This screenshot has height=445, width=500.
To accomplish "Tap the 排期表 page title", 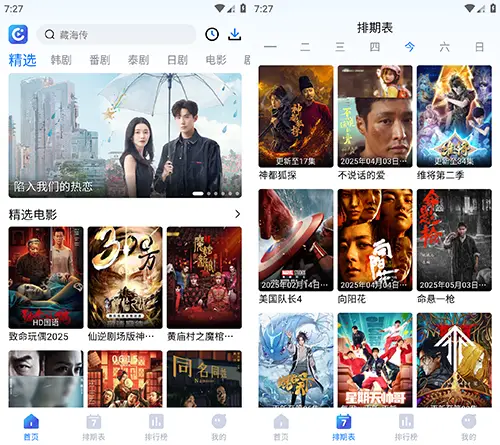I will [x=375, y=28].
